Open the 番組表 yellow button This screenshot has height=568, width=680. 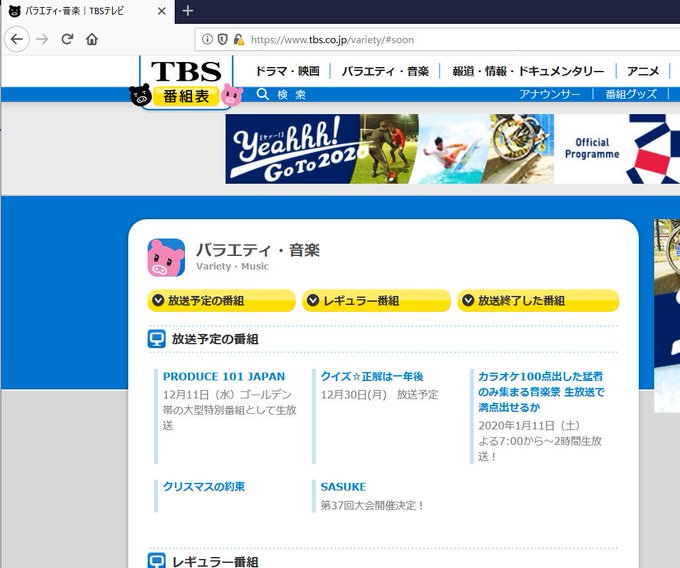point(186,96)
